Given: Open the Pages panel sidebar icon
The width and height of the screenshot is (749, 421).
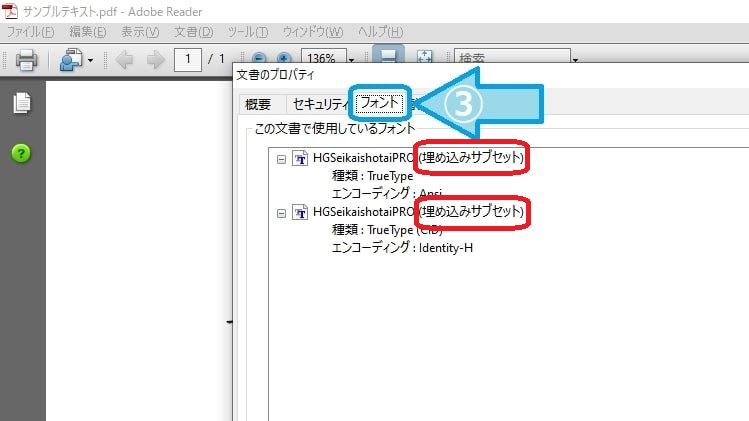Looking at the screenshot, I should pyautogui.click(x=21, y=103).
